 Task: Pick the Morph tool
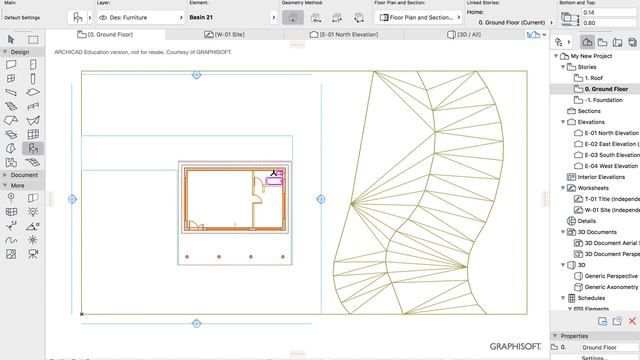point(11,149)
